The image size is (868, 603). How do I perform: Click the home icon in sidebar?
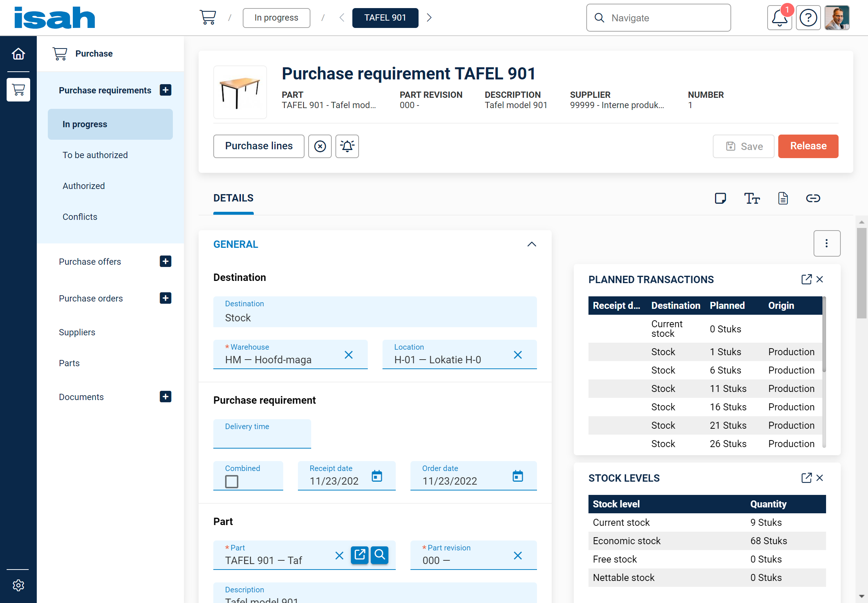(18, 54)
